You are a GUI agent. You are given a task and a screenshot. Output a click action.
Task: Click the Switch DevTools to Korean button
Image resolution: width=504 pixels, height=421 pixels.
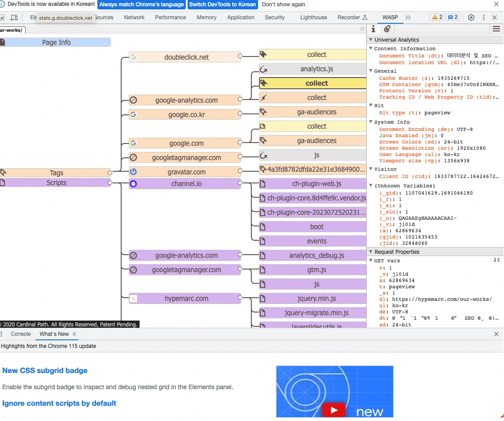(223, 4)
